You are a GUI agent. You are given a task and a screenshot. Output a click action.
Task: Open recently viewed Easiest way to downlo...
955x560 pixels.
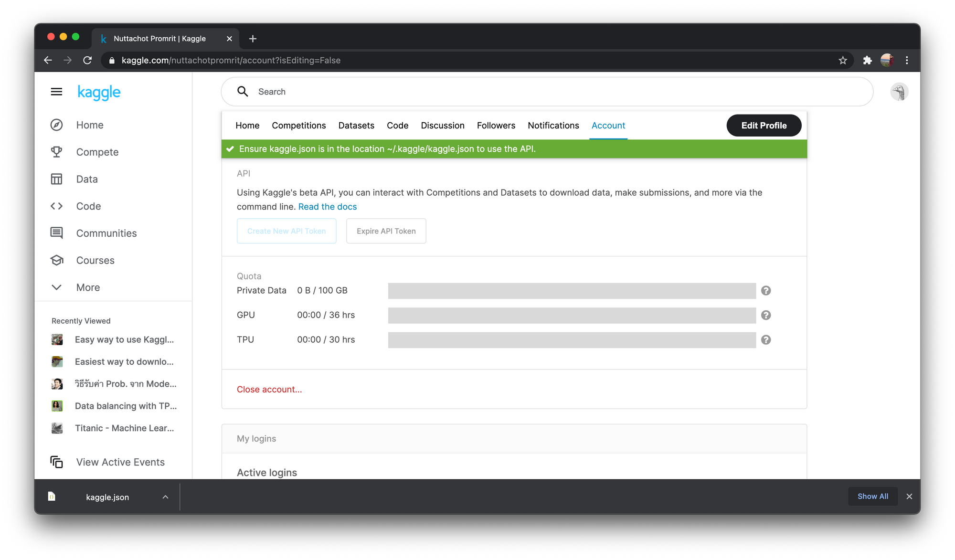point(124,362)
